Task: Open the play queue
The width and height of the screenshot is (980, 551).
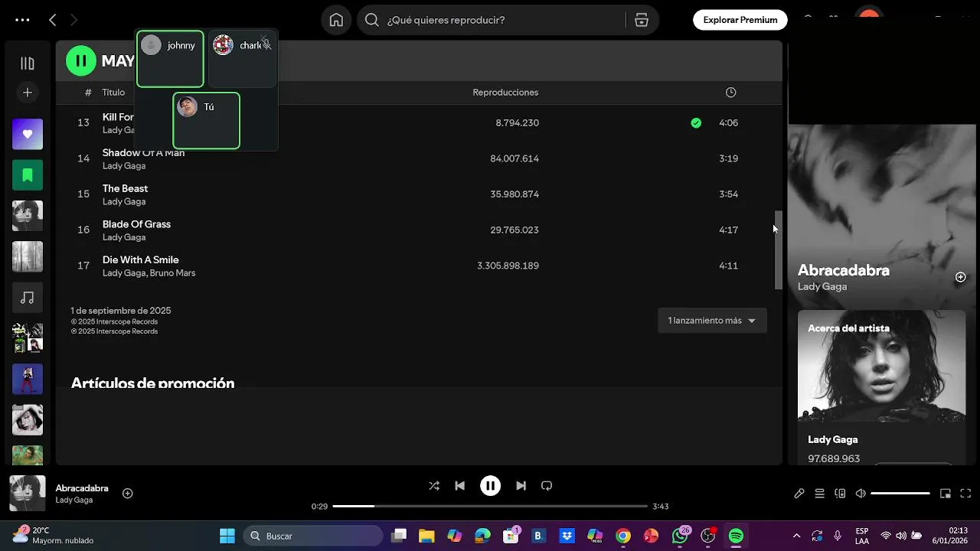Action: (x=819, y=494)
